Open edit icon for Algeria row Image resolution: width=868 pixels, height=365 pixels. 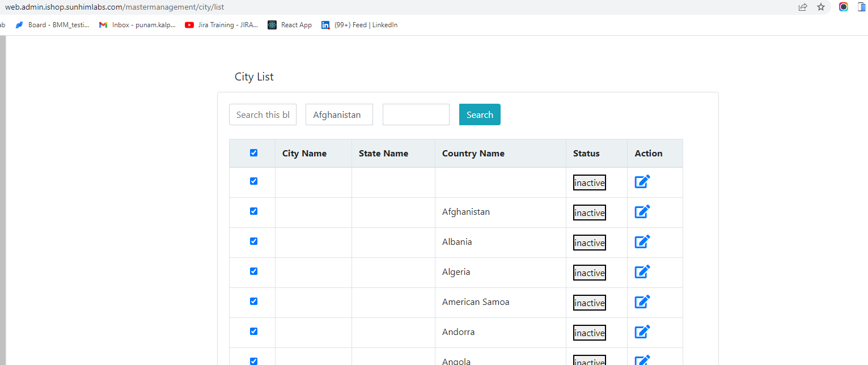tap(642, 272)
